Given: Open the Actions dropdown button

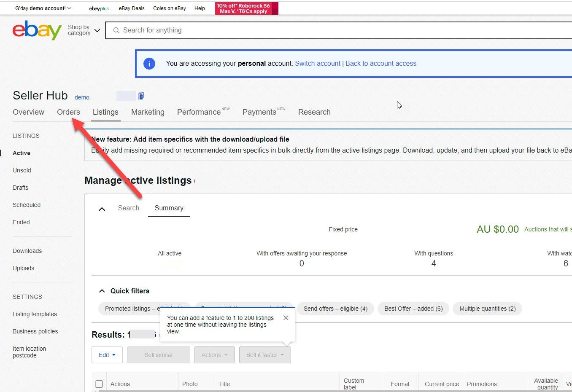Looking at the screenshot, I should pos(215,355).
